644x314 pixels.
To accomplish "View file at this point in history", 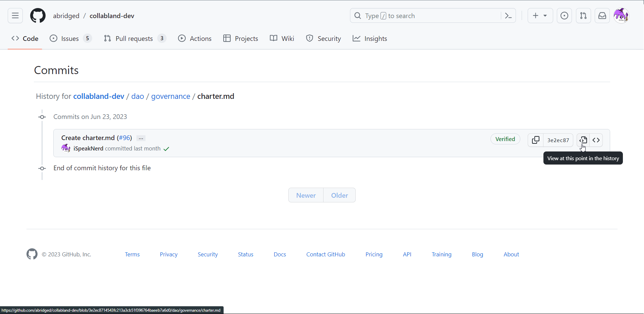I will click(583, 140).
